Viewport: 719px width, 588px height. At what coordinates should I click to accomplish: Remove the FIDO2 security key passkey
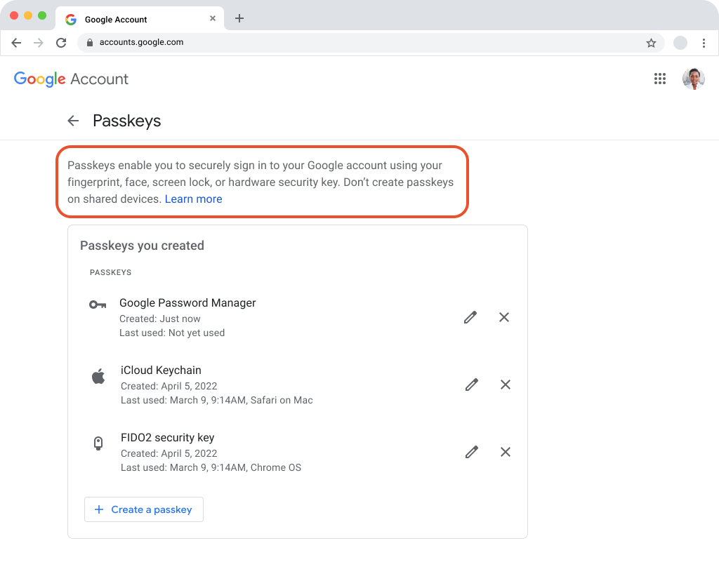[505, 452]
